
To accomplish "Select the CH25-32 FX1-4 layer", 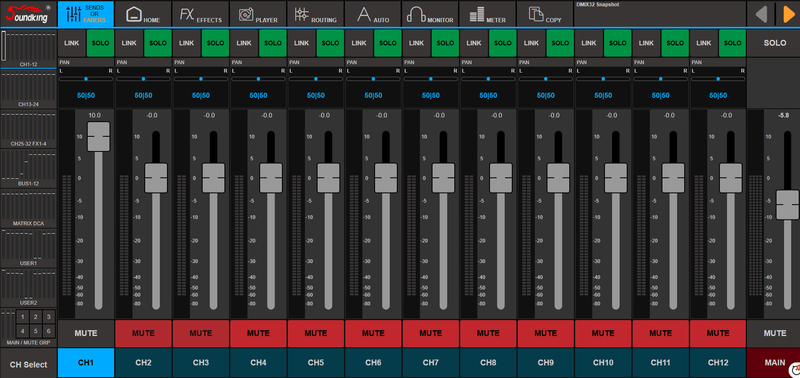I will [x=28, y=129].
